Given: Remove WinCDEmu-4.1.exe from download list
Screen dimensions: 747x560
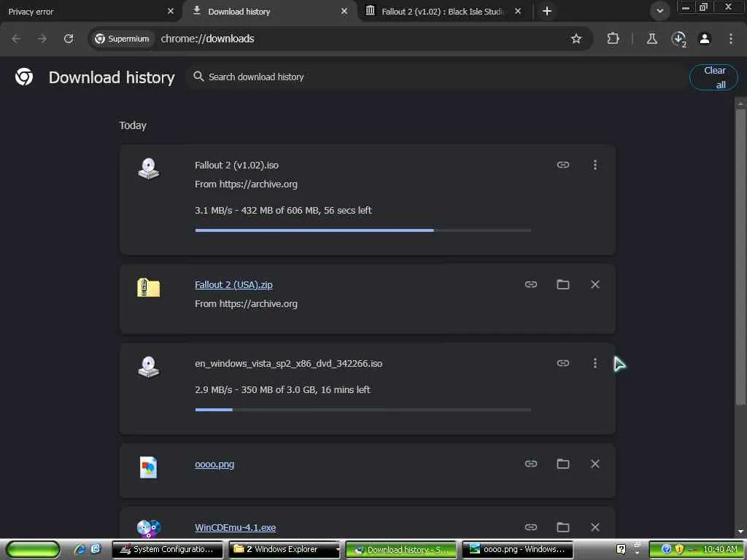Looking at the screenshot, I should [595, 527].
